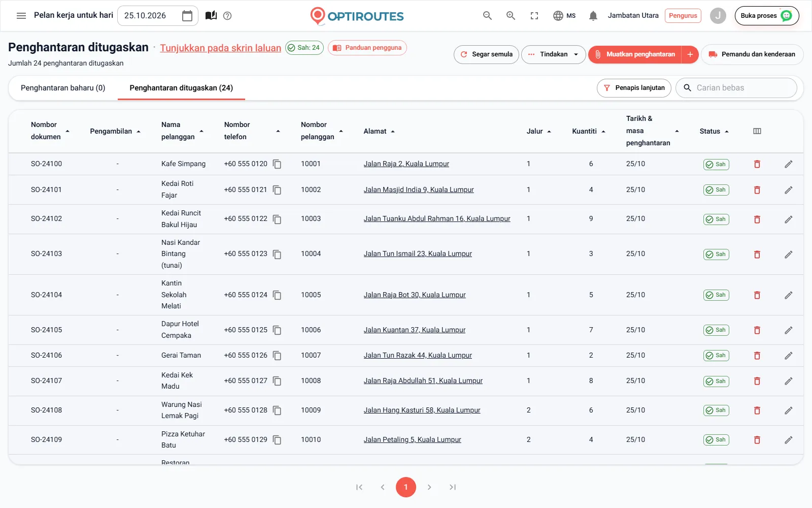Click the search magnifier icon in header

488,16
